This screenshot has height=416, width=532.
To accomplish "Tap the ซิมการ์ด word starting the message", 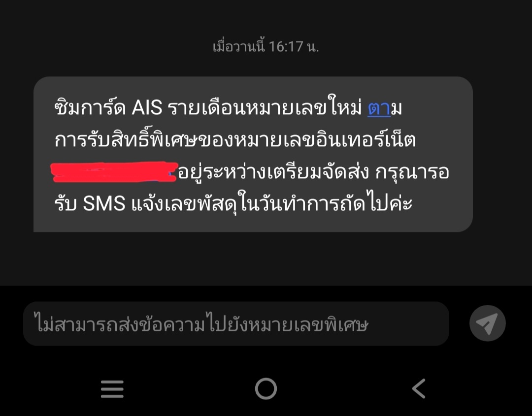I will click(90, 107).
